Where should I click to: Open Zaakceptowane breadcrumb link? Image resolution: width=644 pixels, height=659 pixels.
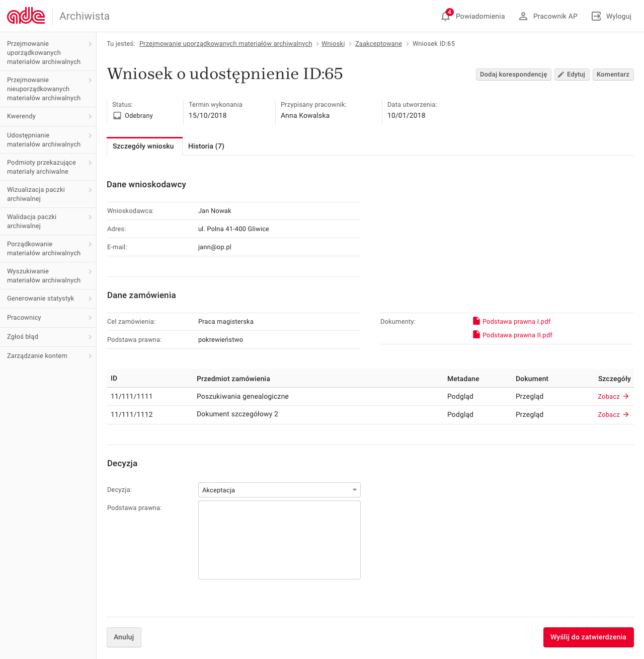coord(378,44)
